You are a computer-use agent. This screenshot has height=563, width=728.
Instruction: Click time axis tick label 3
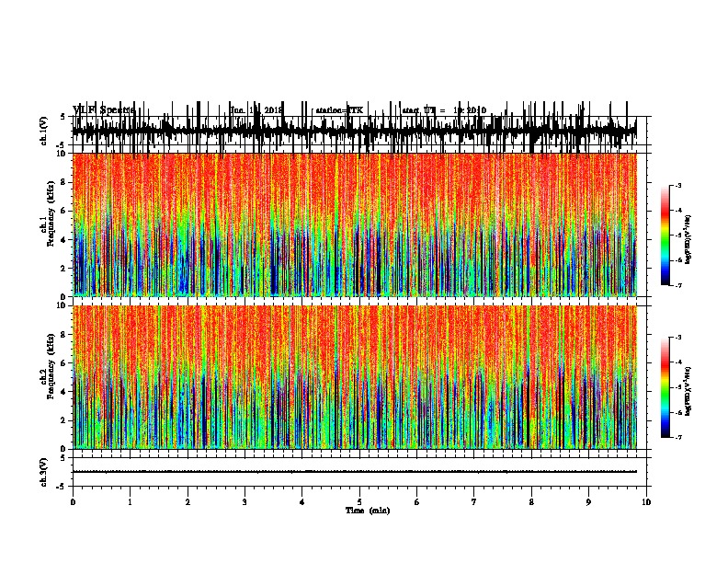click(245, 502)
